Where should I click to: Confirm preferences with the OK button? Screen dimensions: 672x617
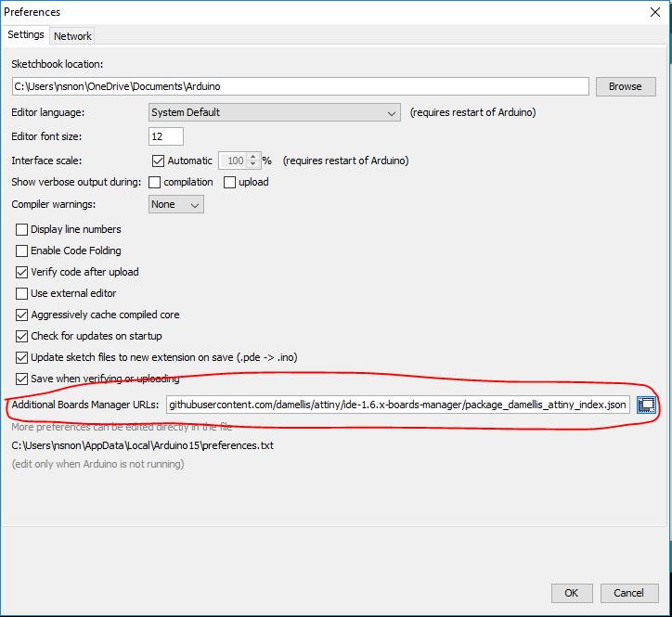(572, 593)
